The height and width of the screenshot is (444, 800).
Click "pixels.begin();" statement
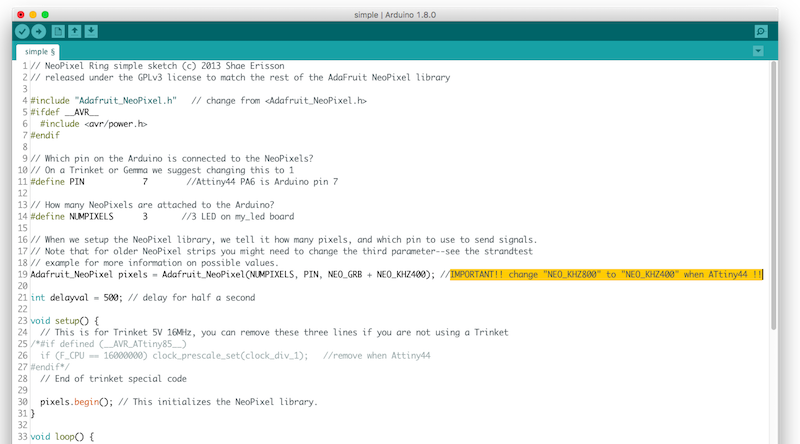77,402
